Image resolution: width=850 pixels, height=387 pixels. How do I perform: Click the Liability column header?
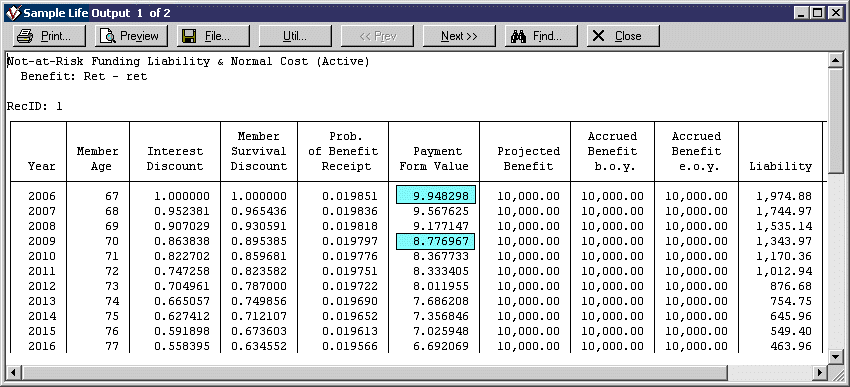[x=780, y=166]
